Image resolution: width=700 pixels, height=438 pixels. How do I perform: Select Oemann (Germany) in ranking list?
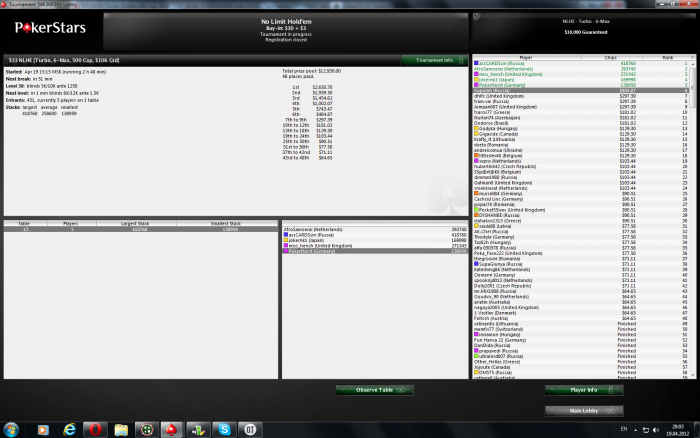(582, 275)
